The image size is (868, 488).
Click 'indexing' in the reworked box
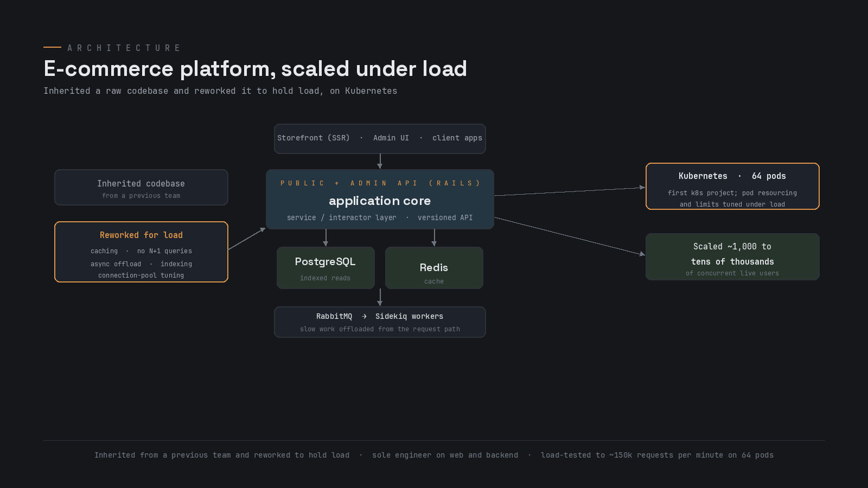pos(176,264)
